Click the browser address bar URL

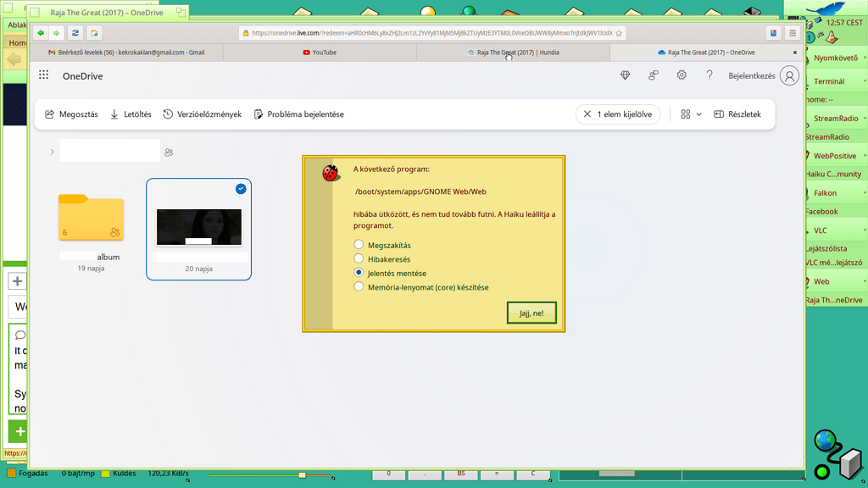431,33
